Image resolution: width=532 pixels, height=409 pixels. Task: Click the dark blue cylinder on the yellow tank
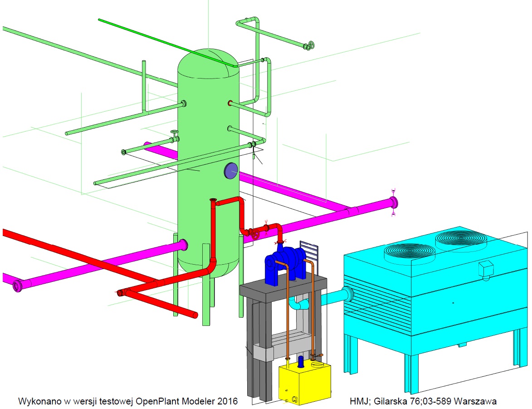300,362
